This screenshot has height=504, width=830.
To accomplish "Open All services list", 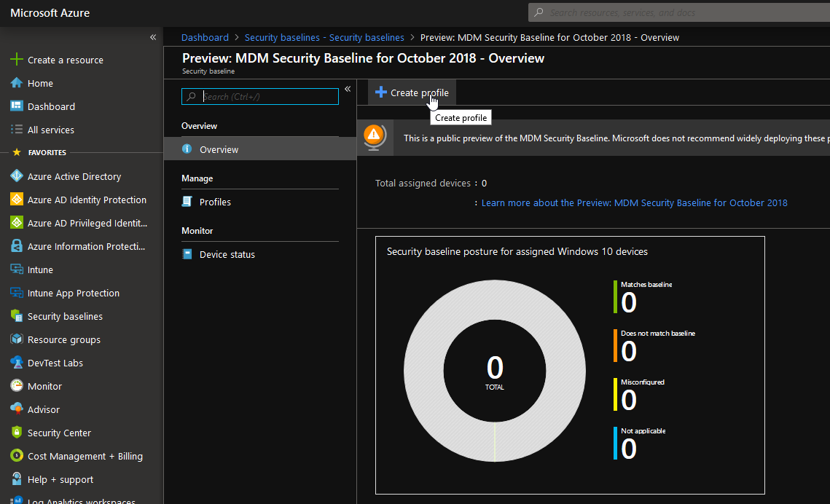I will [50, 130].
